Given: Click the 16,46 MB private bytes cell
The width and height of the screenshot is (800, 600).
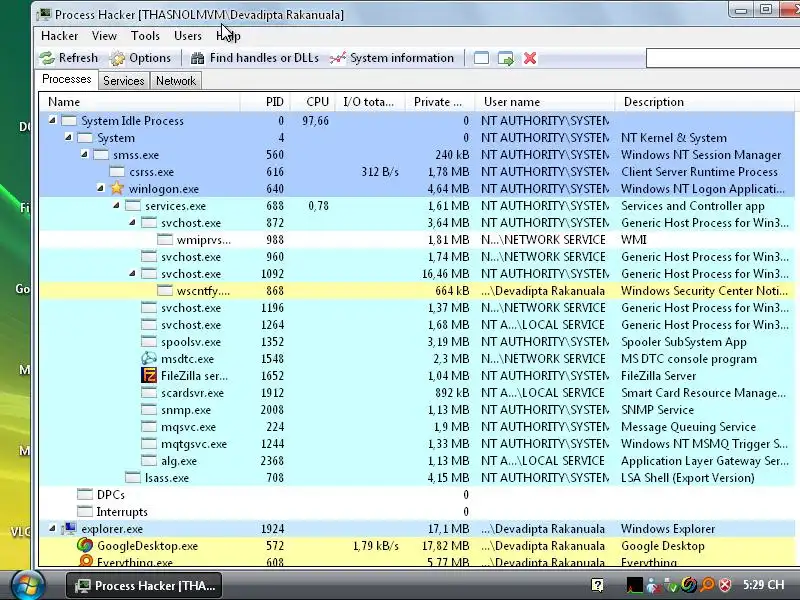Looking at the screenshot, I should click(445, 274).
